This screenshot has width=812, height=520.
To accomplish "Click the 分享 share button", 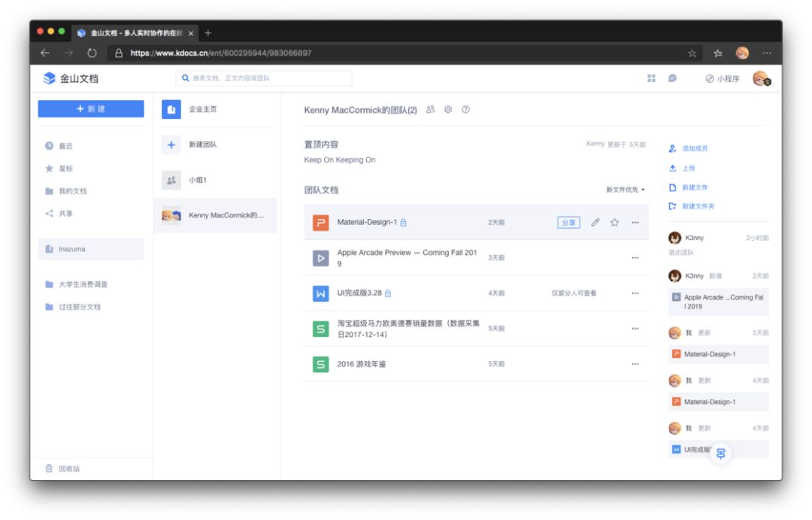I will pos(568,223).
